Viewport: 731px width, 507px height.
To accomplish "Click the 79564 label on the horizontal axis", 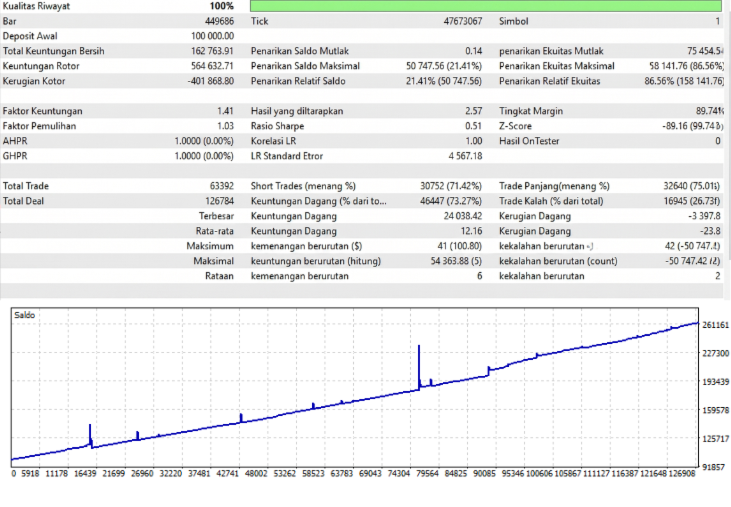I will (425, 474).
